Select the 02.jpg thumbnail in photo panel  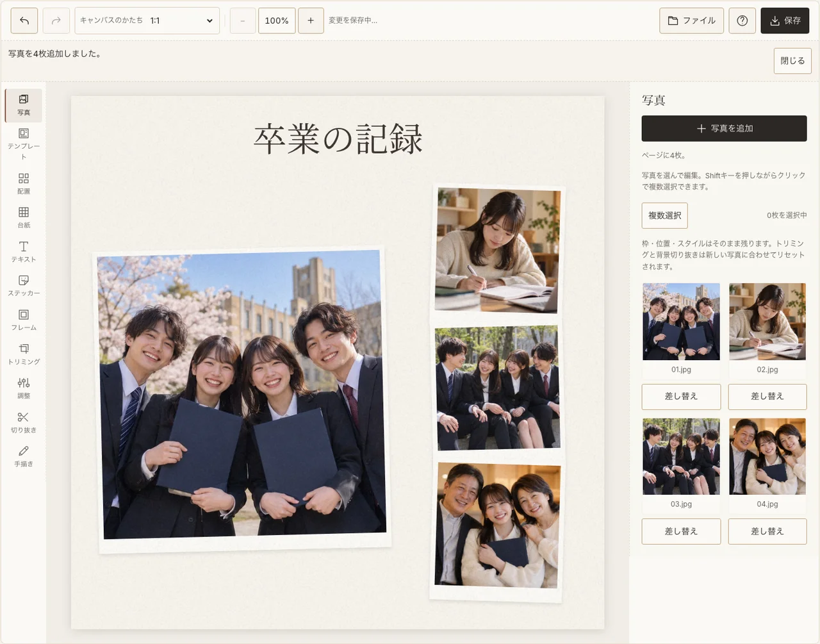pyautogui.click(x=767, y=322)
